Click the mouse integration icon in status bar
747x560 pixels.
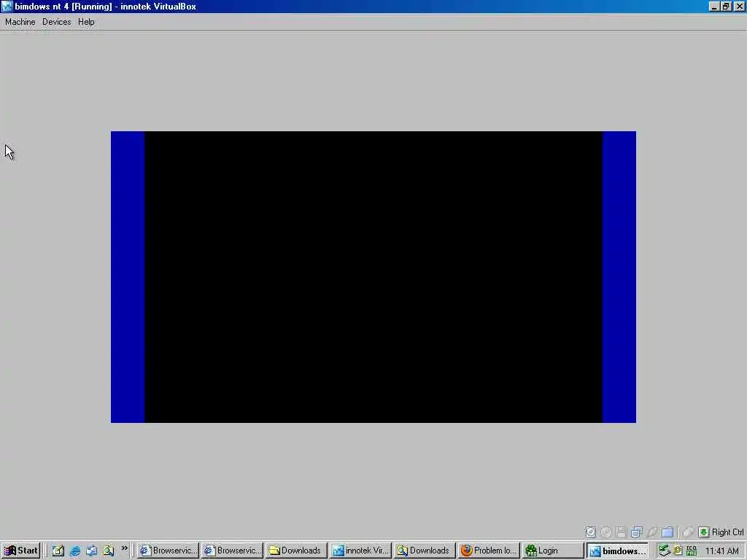pyautogui.click(x=688, y=532)
